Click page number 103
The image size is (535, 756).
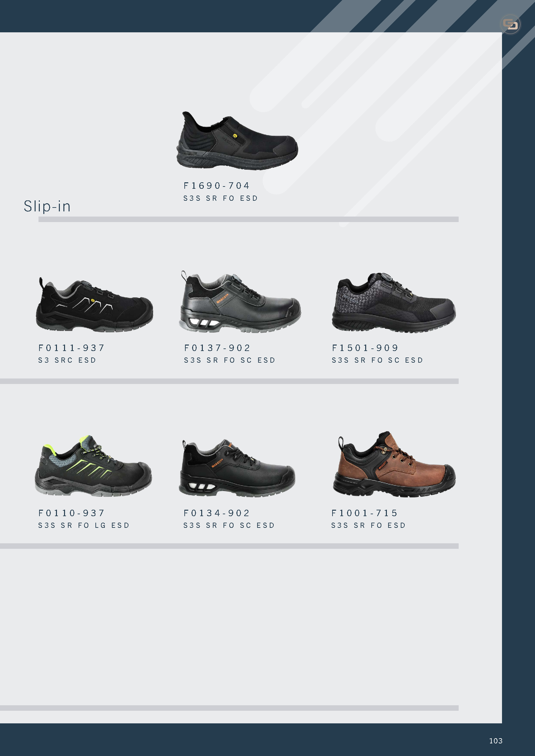[496, 741]
